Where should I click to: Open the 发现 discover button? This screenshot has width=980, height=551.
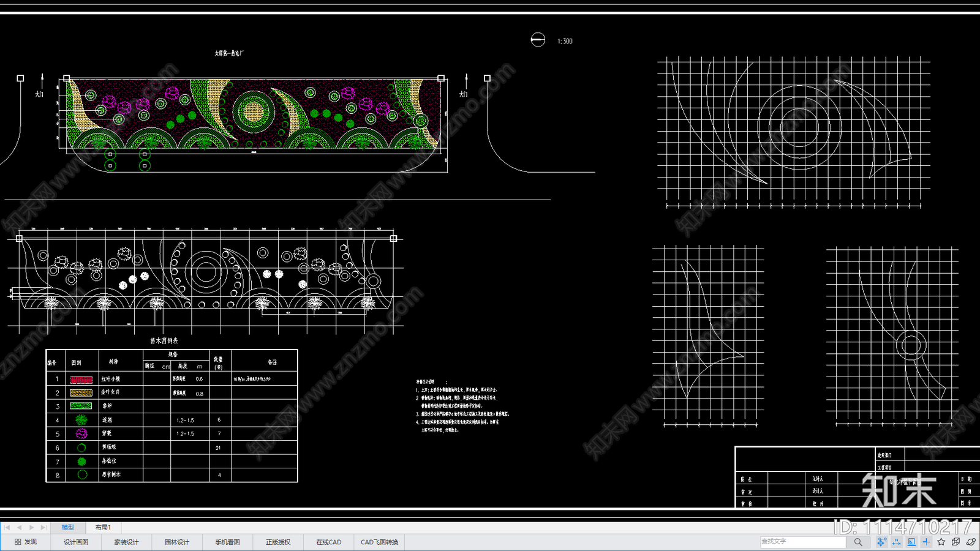[26, 542]
